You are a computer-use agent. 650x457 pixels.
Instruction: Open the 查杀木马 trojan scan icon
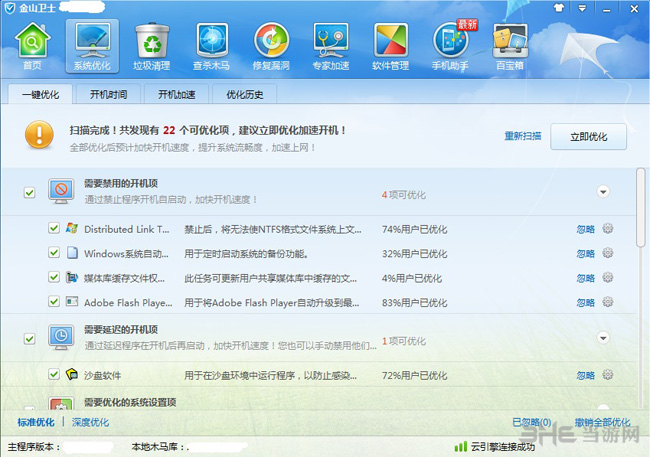(x=212, y=45)
